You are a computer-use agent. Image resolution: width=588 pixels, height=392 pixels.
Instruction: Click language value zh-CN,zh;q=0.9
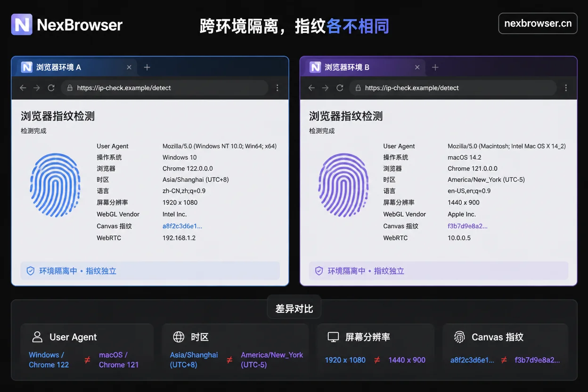[x=184, y=191]
